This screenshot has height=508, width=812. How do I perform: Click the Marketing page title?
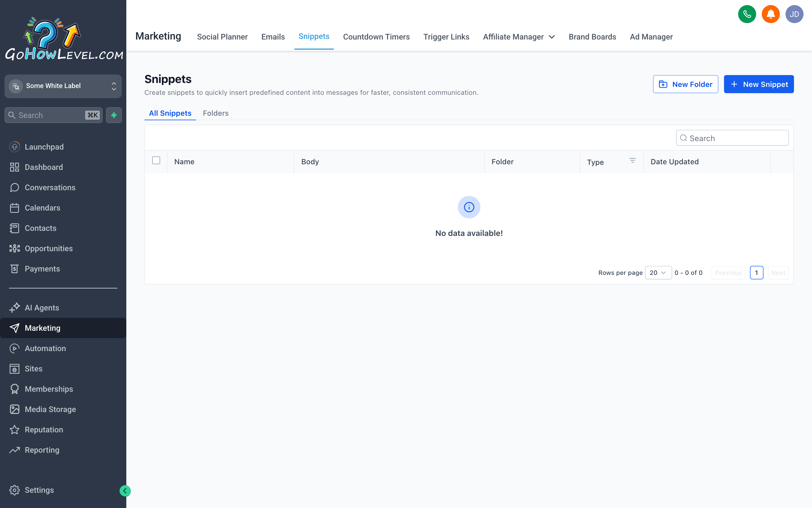tap(158, 36)
